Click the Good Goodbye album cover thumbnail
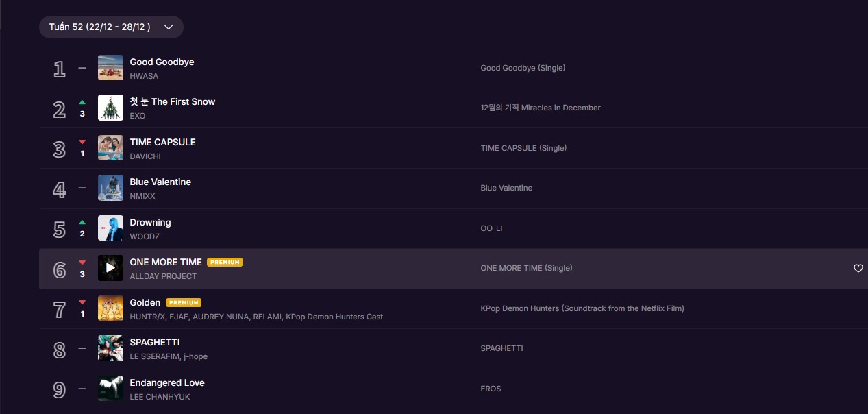This screenshot has height=414, width=868. (110, 68)
